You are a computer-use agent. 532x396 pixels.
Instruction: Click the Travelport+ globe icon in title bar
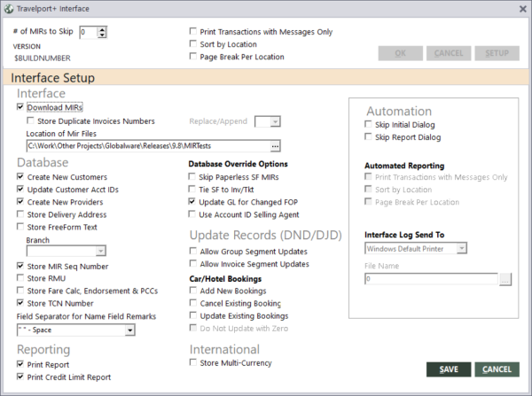(9, 9)
